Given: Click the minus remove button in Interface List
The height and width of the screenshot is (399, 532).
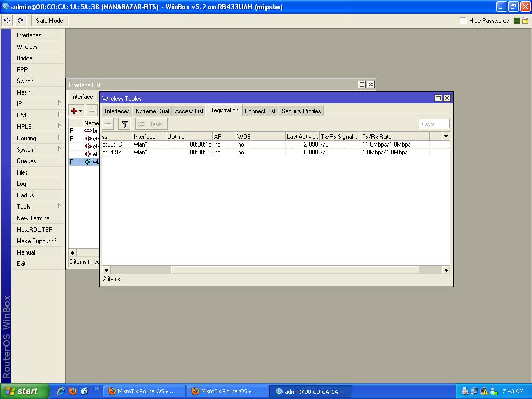Looking at the screenshot, I should click(91, 111).
